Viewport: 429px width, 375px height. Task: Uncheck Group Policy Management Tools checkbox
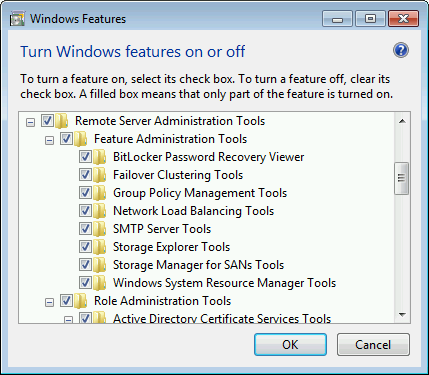pos(85,193)
